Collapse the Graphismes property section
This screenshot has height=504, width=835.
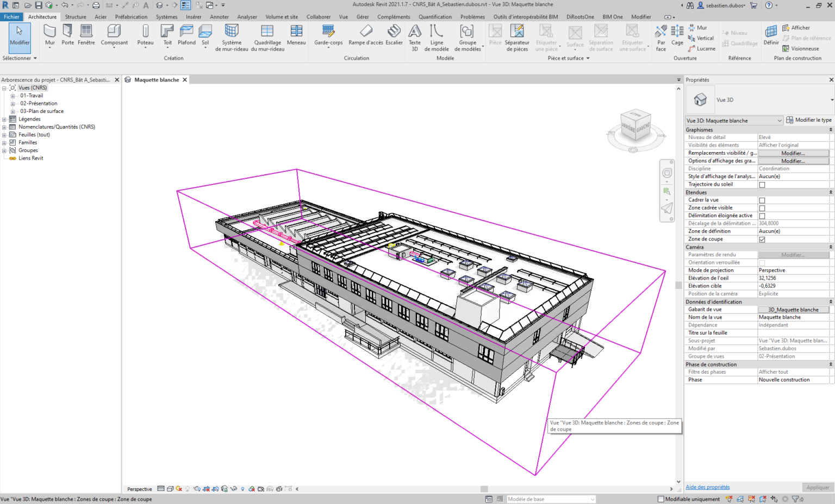coord(831,129)
